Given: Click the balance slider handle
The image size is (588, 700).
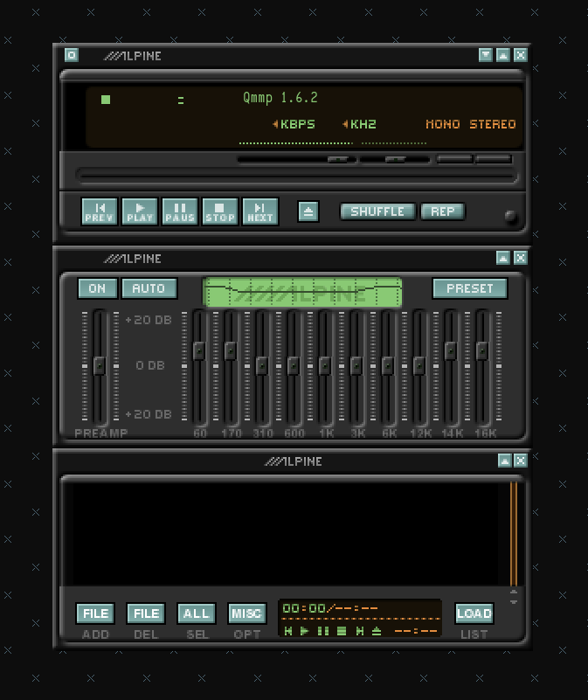Looking at the screenshot, I should click(396, 159).
